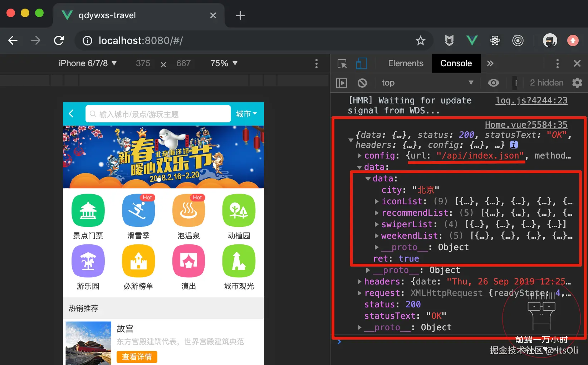This screenshot has width=588, height=365.
Task: Click the browser forward arrow
Action: [x=36, y=40]
